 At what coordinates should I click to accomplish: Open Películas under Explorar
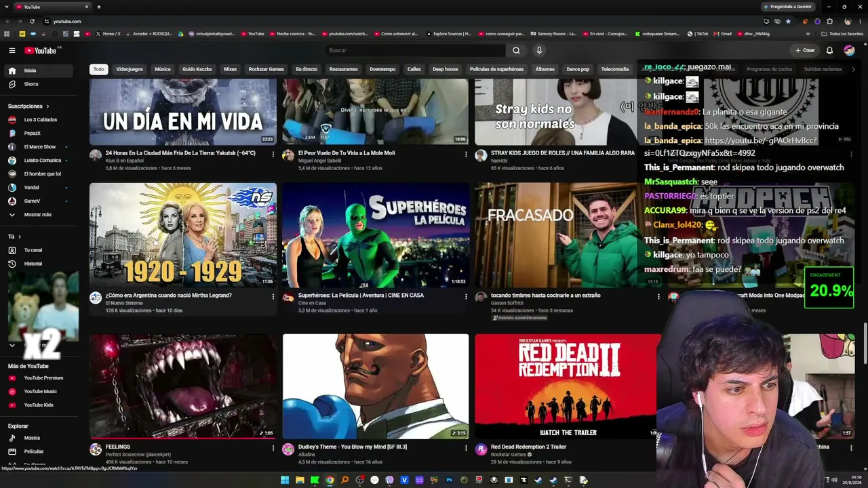(x=39, y=451)
